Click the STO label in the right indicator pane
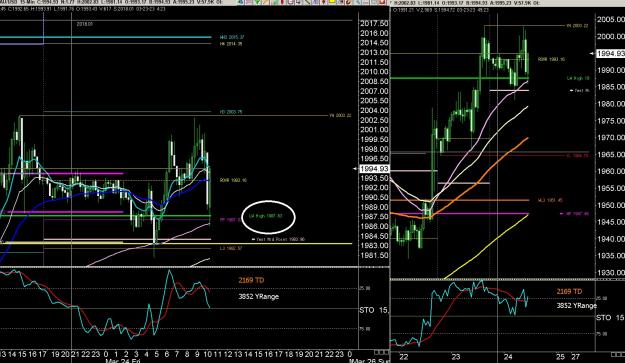The width and height of the screenshot is (625, 363). point(603,318)
